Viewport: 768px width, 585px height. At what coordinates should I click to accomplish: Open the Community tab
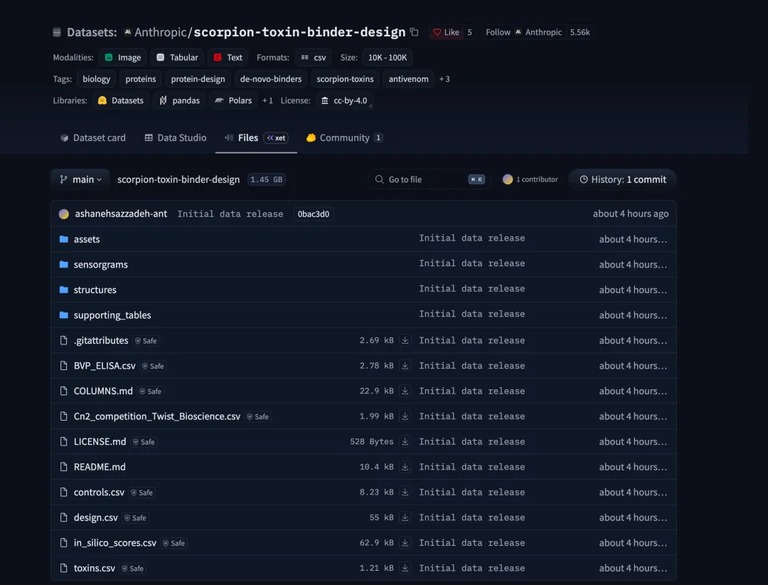tap(344, 138)
